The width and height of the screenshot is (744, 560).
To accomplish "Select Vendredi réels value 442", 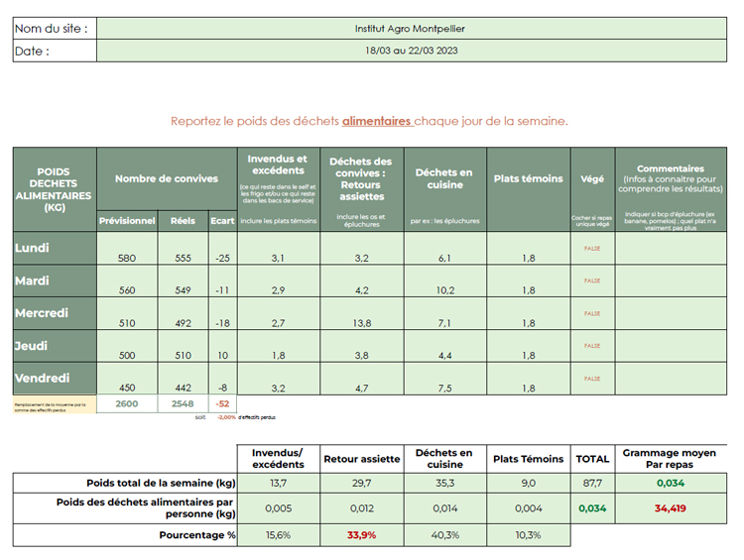I will (x=184, y=379).
